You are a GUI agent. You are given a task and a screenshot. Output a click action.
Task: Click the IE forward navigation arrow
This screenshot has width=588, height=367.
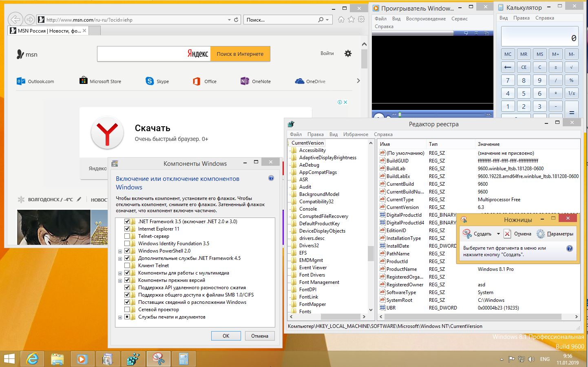pos(29,19)
